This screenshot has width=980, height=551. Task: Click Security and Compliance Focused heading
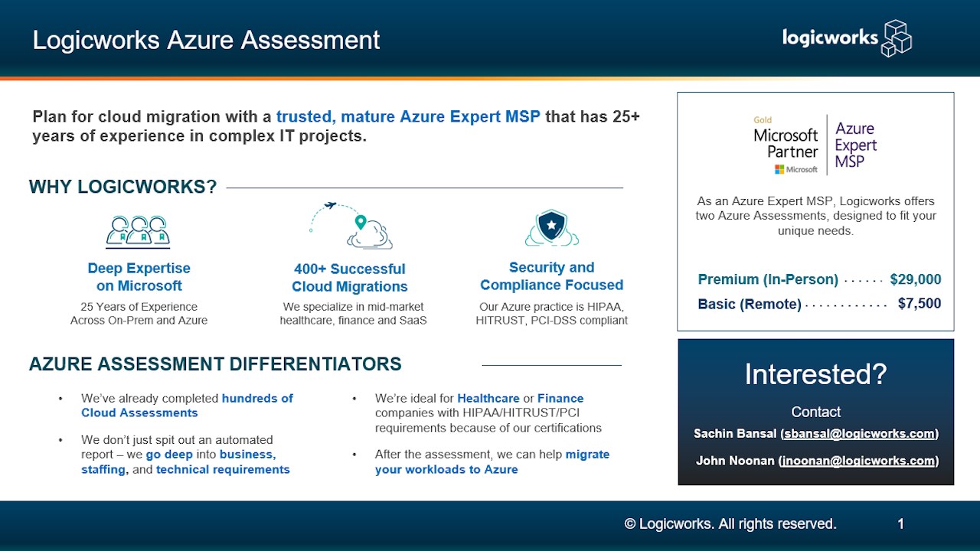551,276
